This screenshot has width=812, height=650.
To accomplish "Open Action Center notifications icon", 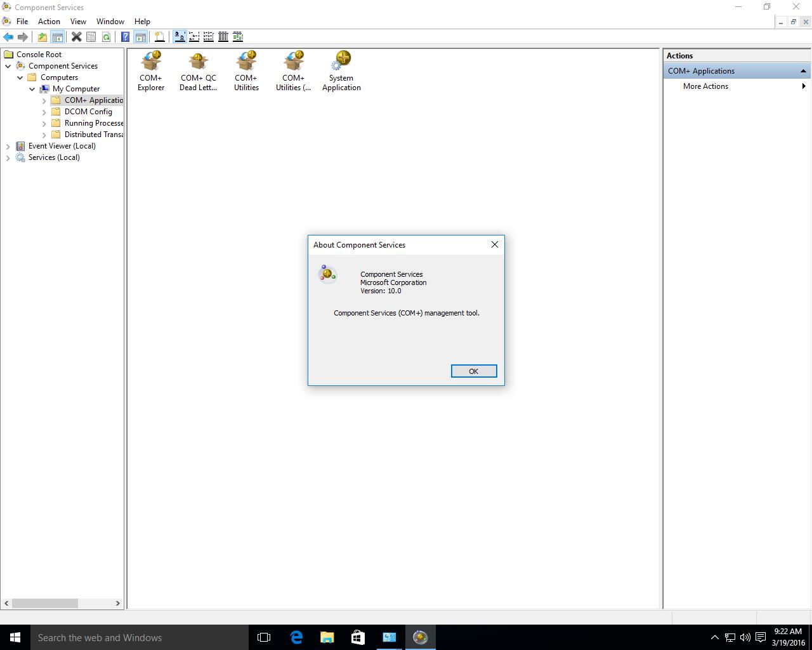I will point(760,637).
